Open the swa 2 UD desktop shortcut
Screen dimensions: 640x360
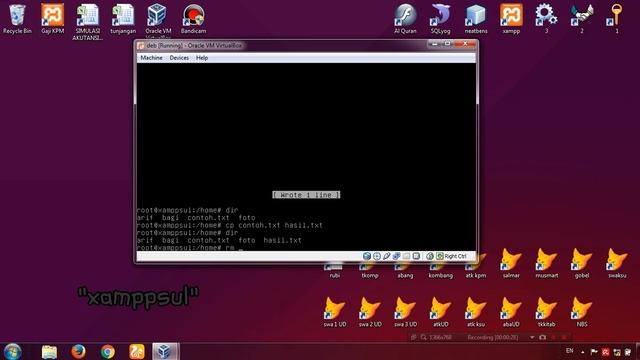tap(370, 312)
